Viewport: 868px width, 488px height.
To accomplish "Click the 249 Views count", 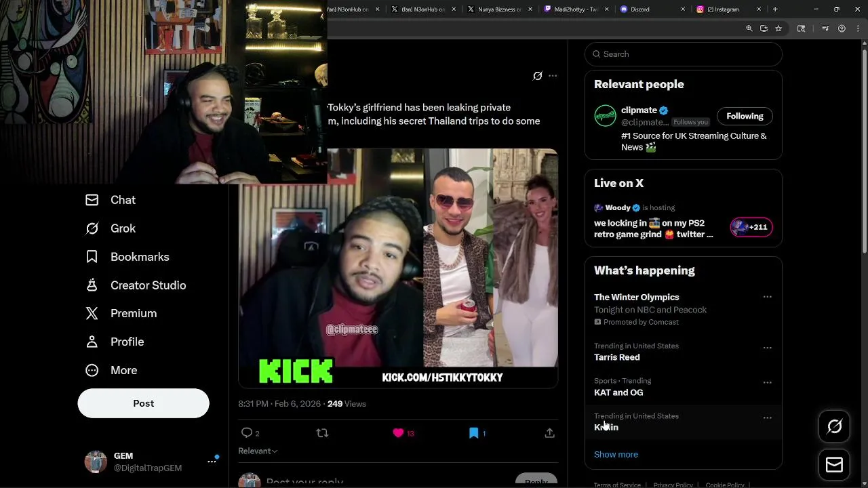I will pos(347,404).
